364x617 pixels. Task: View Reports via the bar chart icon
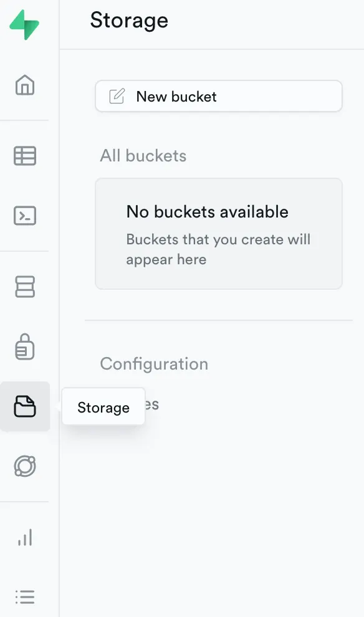(25, 536)
